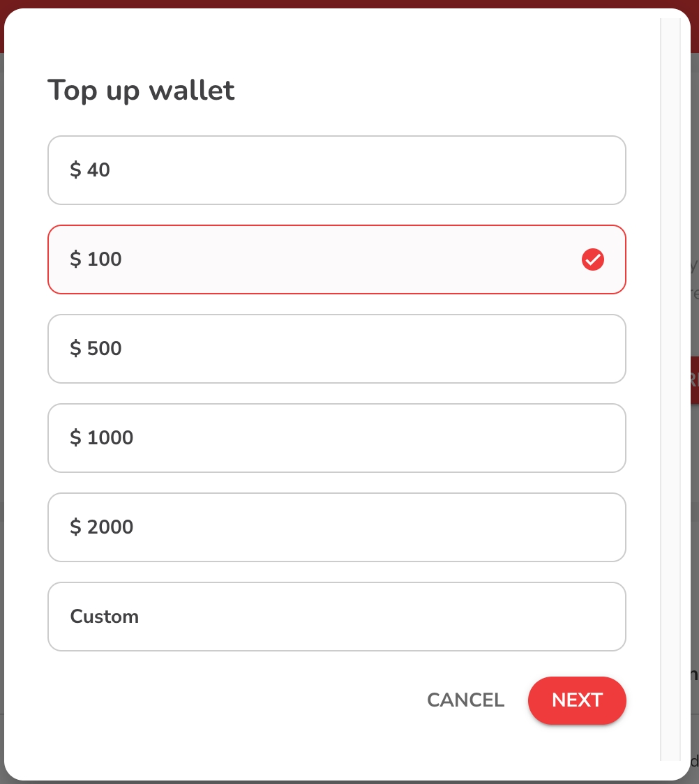This screenshot has width=699, height=784.
Task: Click the dollar sign of the 1000 option
Action: click(x=75, y=438)
